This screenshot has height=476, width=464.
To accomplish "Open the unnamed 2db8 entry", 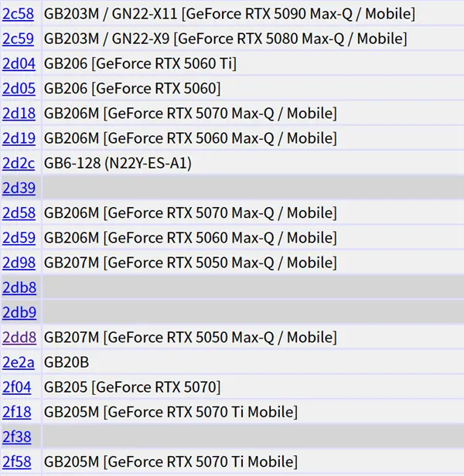I will [x=19, y=287].
